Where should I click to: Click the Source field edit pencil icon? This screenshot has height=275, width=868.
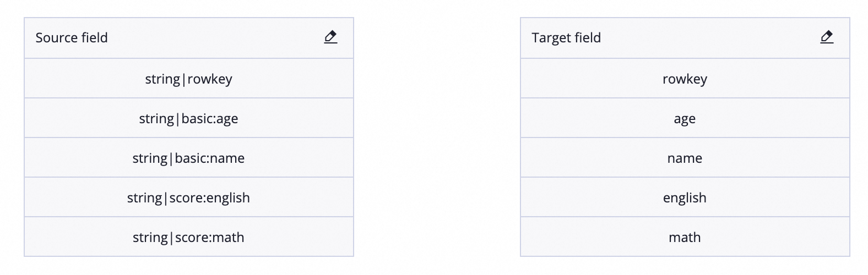(330, 37)
